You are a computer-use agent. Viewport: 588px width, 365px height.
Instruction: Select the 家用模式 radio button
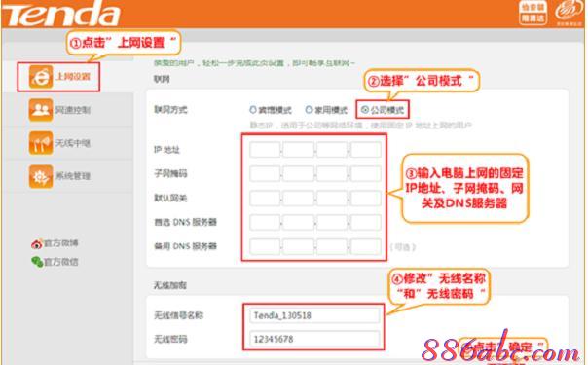[x=309, y=110]
